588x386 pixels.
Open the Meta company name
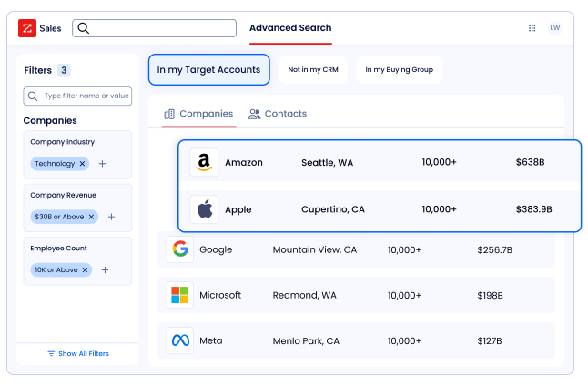pyautogui.click(x=211, y=341)
